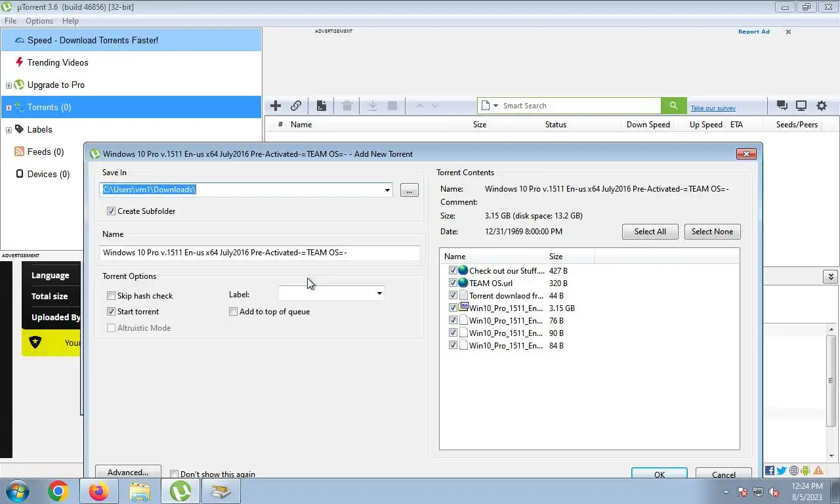Click the Move Up Queue arrow
The image size is (840, 504).
point(420,106)
